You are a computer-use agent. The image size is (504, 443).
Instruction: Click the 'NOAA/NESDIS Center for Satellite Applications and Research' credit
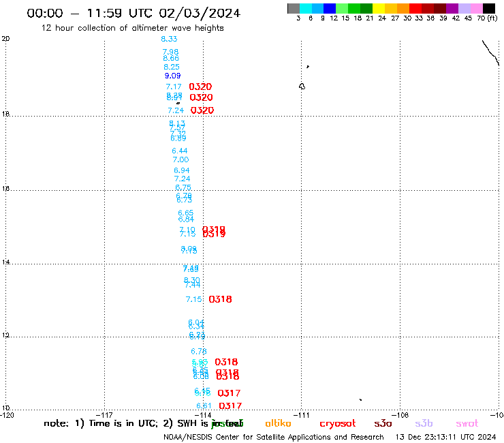(x=274, y=438)
